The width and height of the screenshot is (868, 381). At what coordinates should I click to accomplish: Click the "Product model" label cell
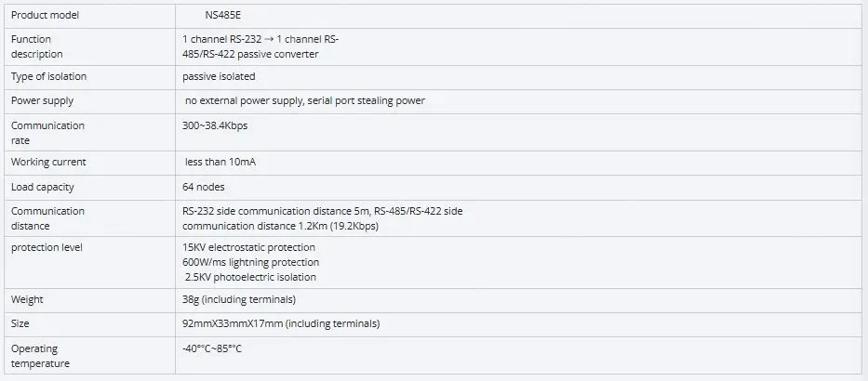45,16
